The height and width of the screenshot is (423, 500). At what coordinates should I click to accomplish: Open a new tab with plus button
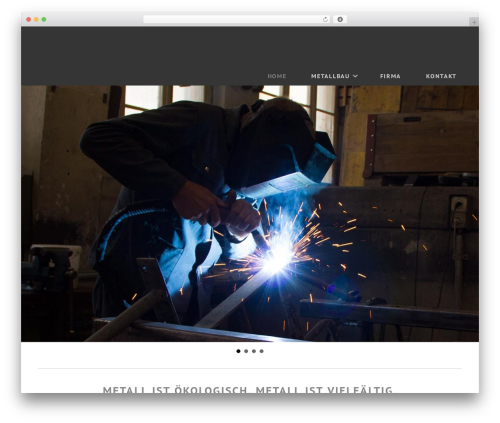tap(474, 22)
